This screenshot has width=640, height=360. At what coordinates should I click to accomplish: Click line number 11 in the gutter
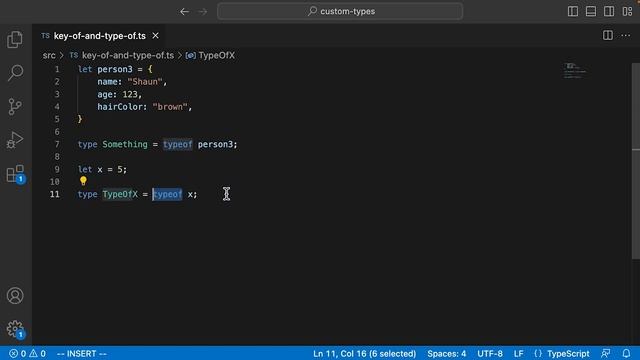point(55,194)
